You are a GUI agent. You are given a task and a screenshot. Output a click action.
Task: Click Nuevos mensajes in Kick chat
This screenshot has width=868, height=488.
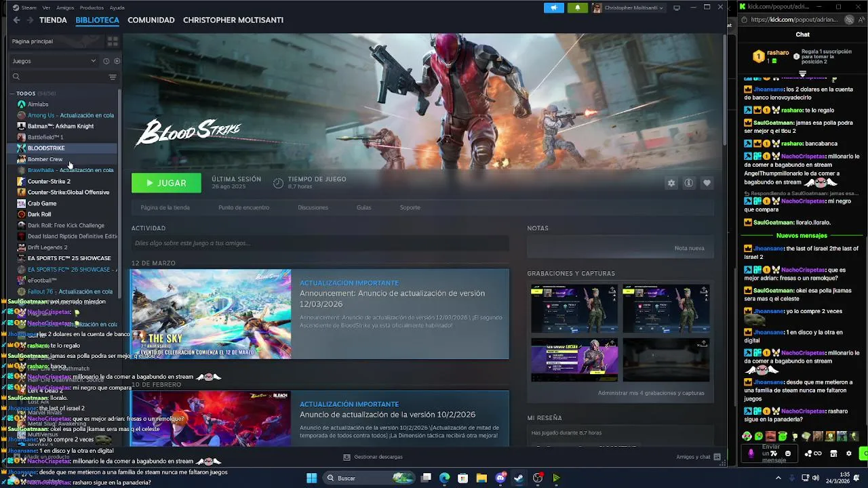(x=802, y=236)
